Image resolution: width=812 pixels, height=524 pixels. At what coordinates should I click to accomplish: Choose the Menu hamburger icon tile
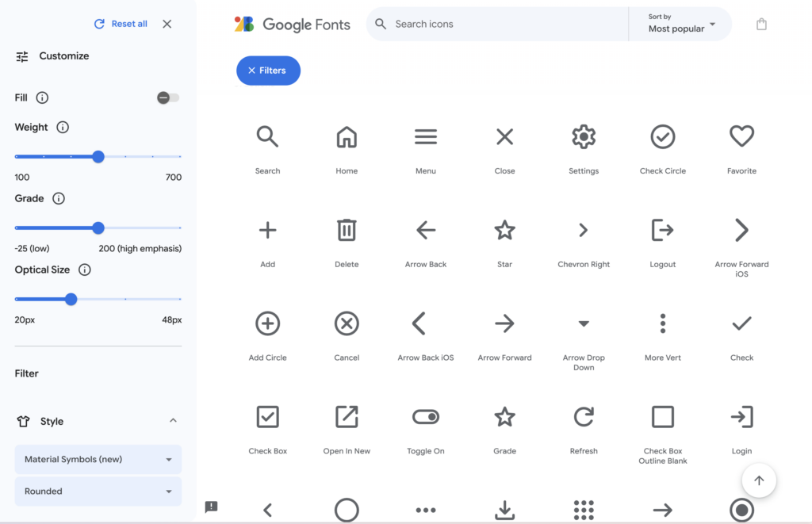426,137
